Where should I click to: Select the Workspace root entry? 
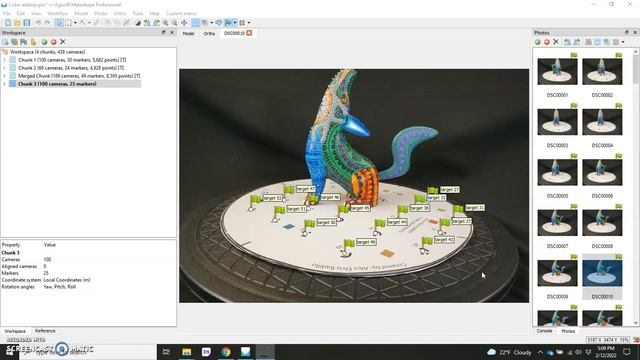tap(47, 52)
